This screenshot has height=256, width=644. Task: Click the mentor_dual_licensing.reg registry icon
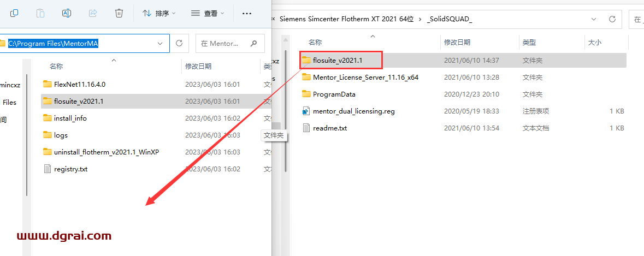306,111
